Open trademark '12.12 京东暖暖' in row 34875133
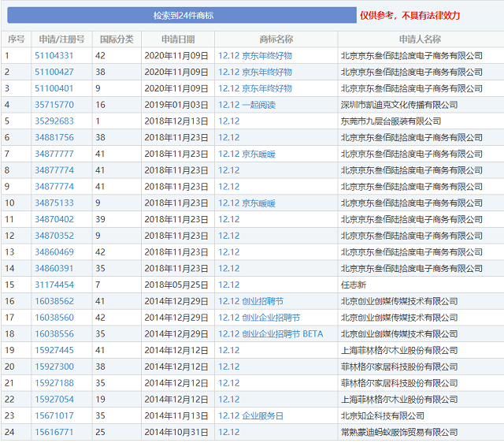The height and width of the screenshot is (443, 504). [x=246, y=203]
